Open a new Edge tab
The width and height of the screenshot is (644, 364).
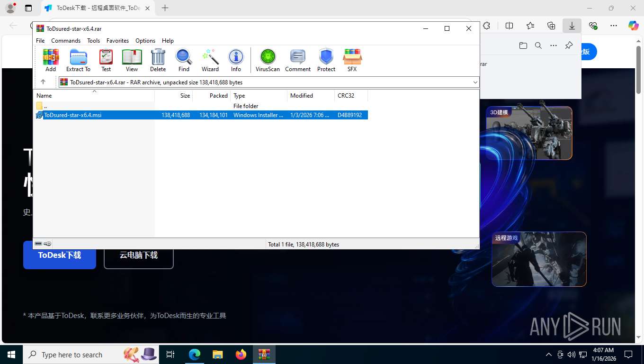(165, 8)
